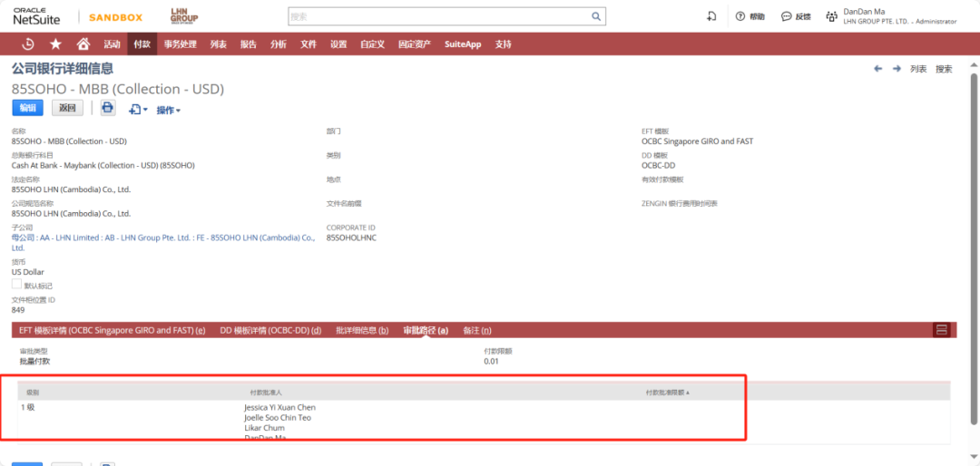
Task: Open the 支持 menu
Action: pyautogui.click(x=503, y=44)
